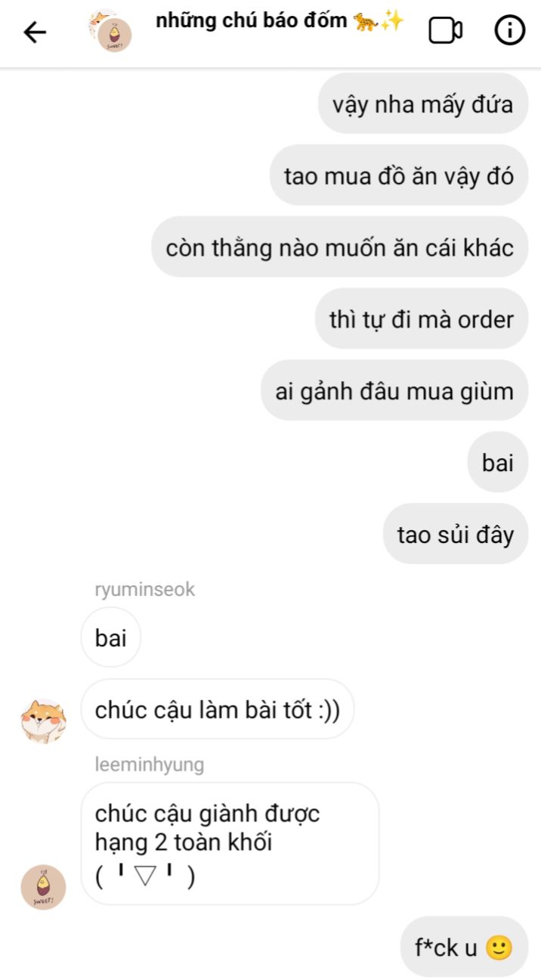The width and height of the screenshot is (541, 980).
Task: Tap the ryuminseok username label
Action: click(x=145, y=590)
